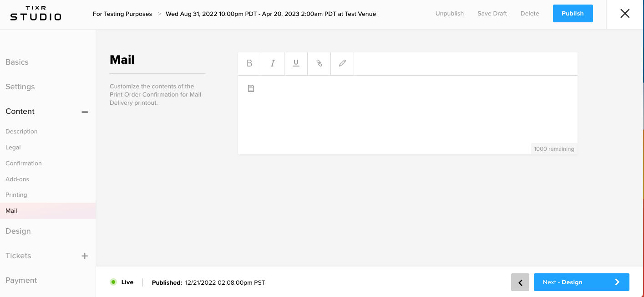Toggle bold formatting in the editor
The height and width of the screenshot is (297, 644).
tap(249, 63)
